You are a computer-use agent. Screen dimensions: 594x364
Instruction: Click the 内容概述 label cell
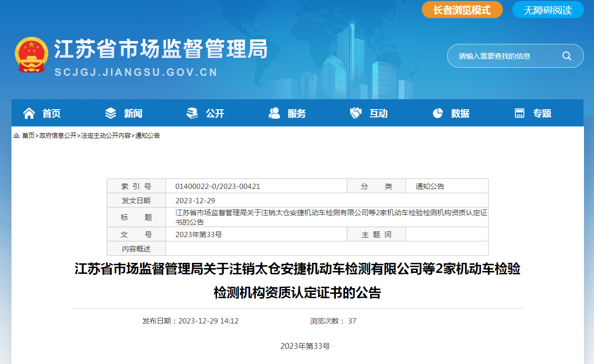(x=136, y=249)
